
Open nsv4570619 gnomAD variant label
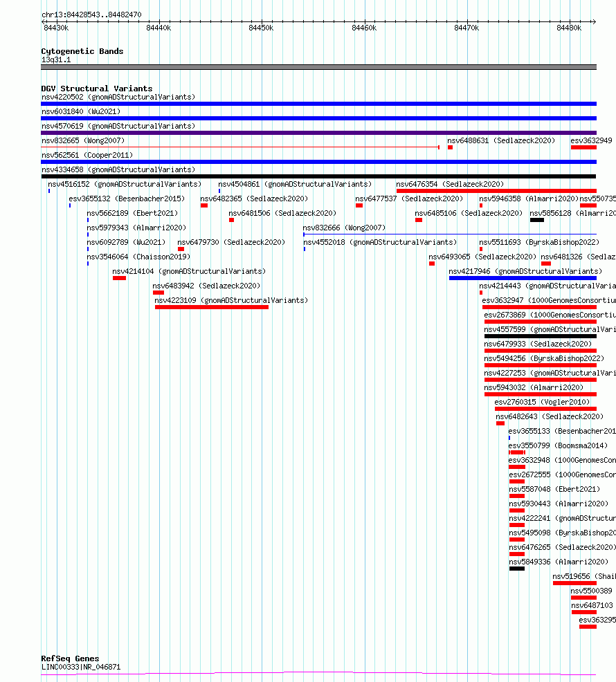tap(118, 126)
